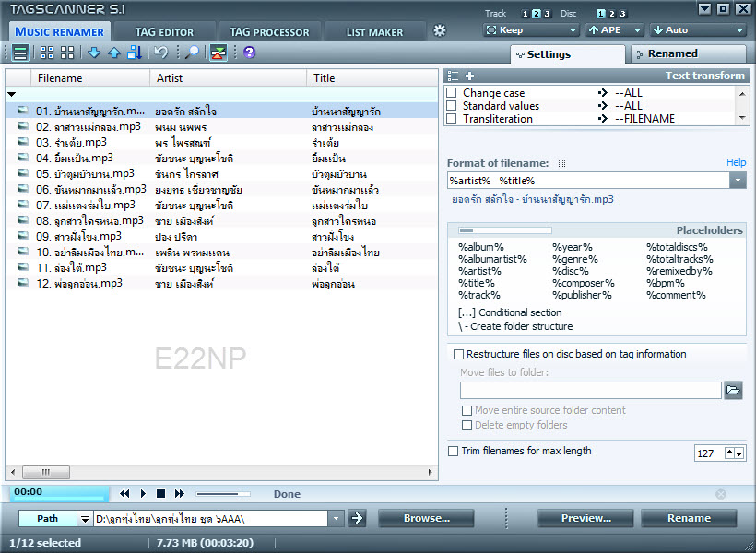
Task: Enable the Change case checkbox
Action: point(452,92)
